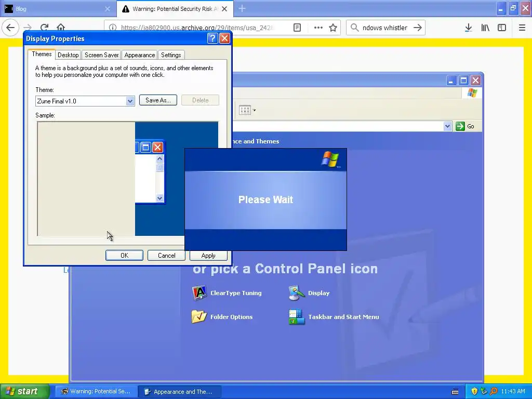Viewport: 532px width, 399px height.
Task: Click the Go button in Control Panel
Action: pos(465,126)
